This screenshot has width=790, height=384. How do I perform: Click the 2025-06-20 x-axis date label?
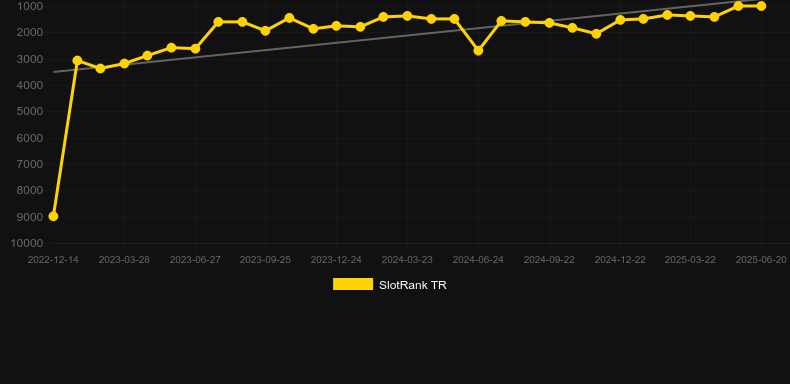pos(761,260)
